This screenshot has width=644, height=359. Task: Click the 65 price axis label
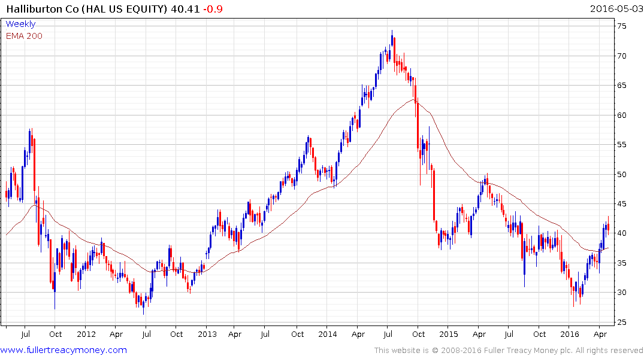pos(621,86)
